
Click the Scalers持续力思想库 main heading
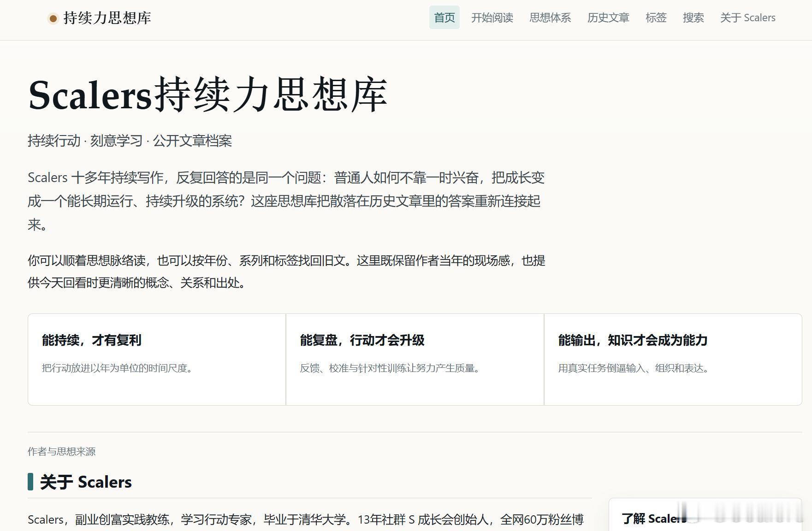pos(208,95)
